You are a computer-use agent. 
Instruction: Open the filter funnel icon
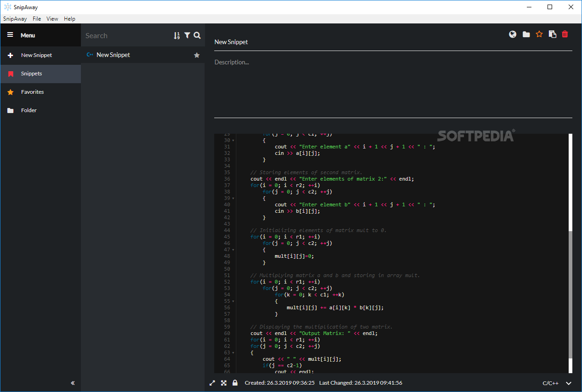point(187,35)
